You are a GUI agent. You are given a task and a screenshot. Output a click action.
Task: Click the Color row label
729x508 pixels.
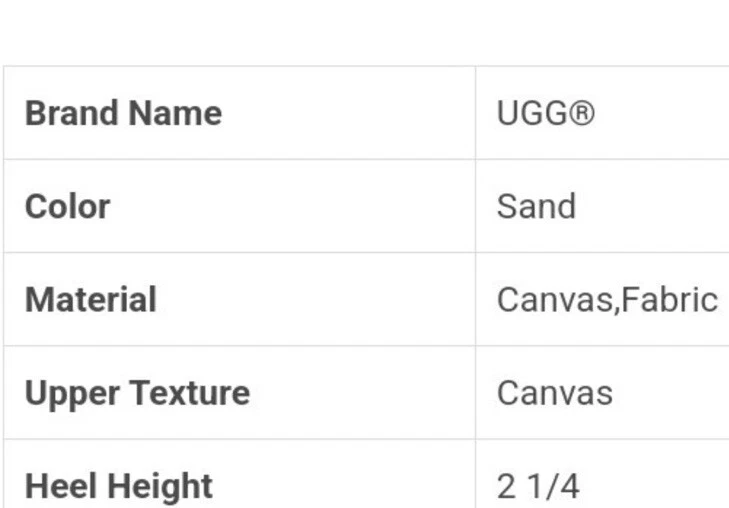pos(67,206)
